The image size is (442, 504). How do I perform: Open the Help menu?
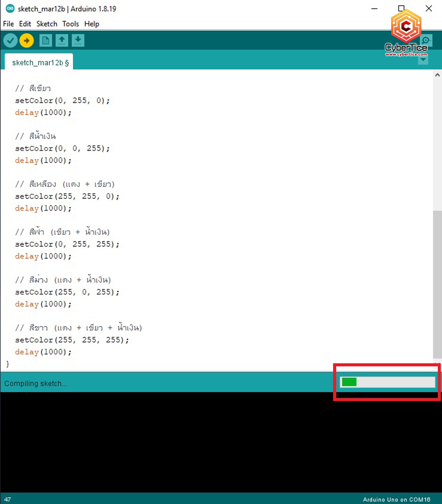tap(92, 24)
